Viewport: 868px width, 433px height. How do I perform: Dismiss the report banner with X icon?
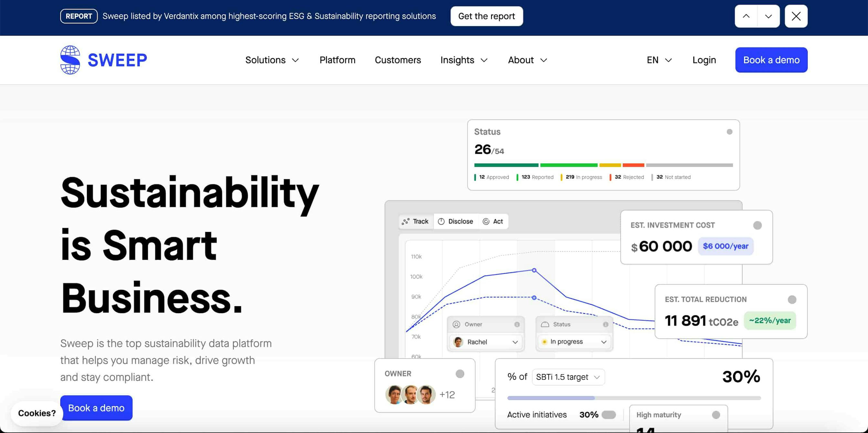[x=796, y=16]
